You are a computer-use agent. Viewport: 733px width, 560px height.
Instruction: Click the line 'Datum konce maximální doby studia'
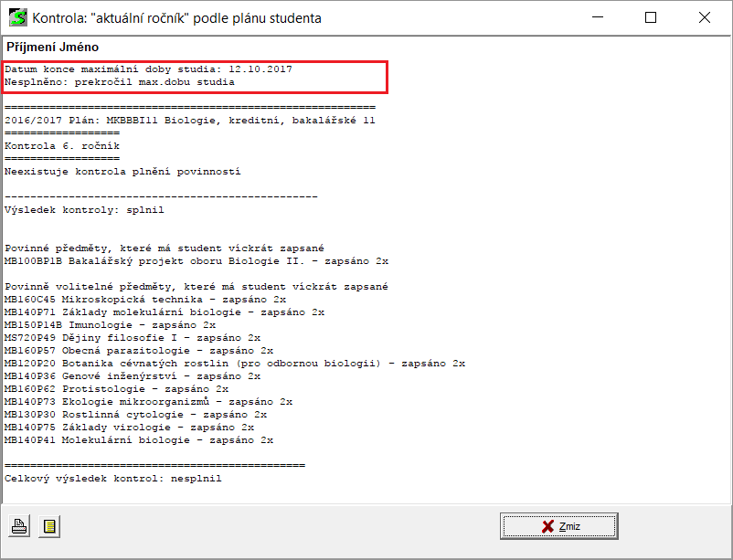click(148, 69)
